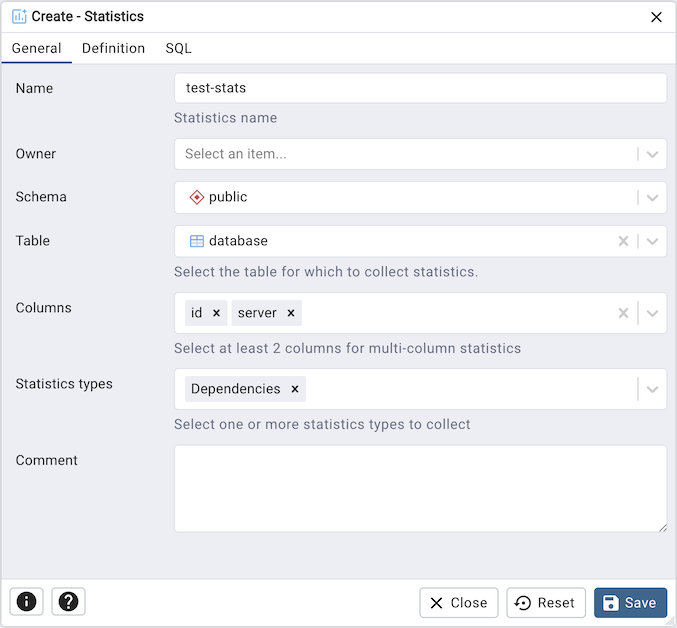Click the 'Select an item...' placeholder
677x628 pixels.
click(x=236, y=154)
